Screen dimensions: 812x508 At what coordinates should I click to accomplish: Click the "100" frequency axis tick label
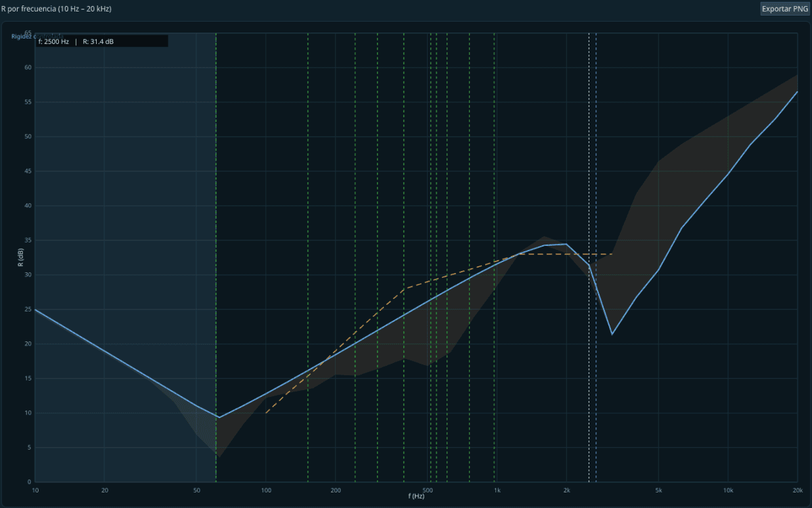coord(266,490)
